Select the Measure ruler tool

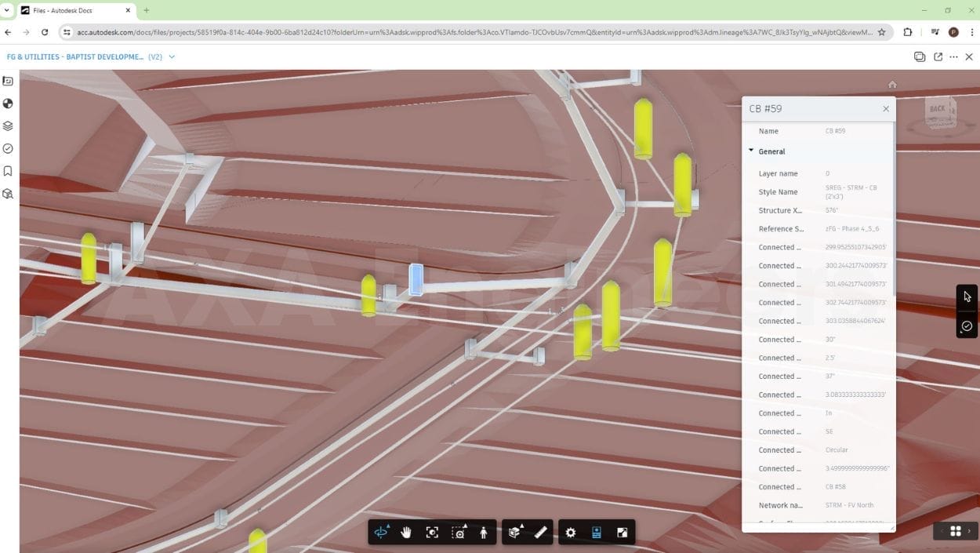coord(540,533)
